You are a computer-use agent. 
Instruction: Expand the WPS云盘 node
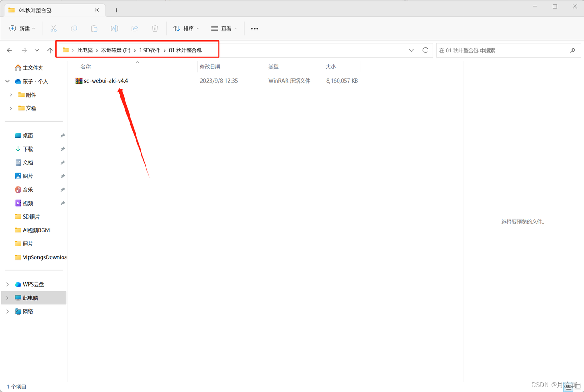[7, 284]
